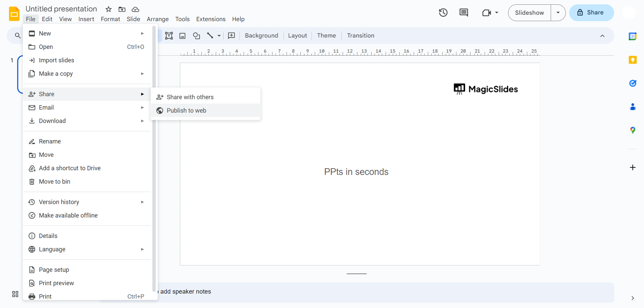644x308 pixels.
Task: Open Google Keep side panel
Action: click(x=633, y=60)
